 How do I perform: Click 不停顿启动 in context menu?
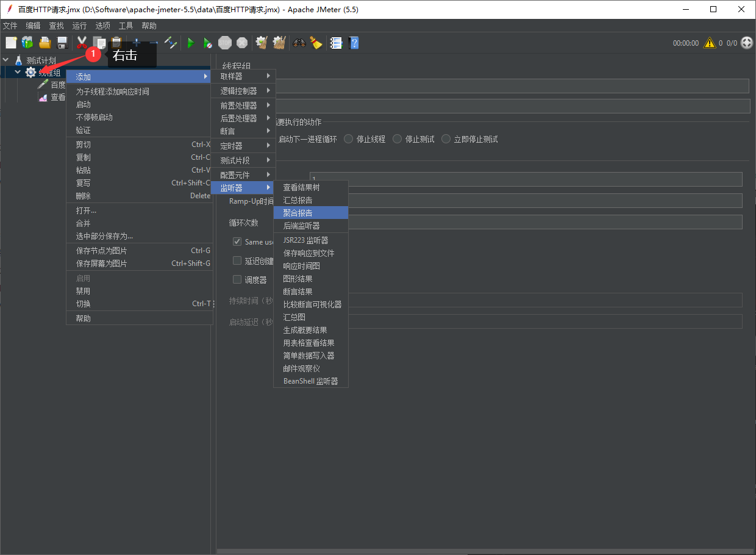coord(140,117)
